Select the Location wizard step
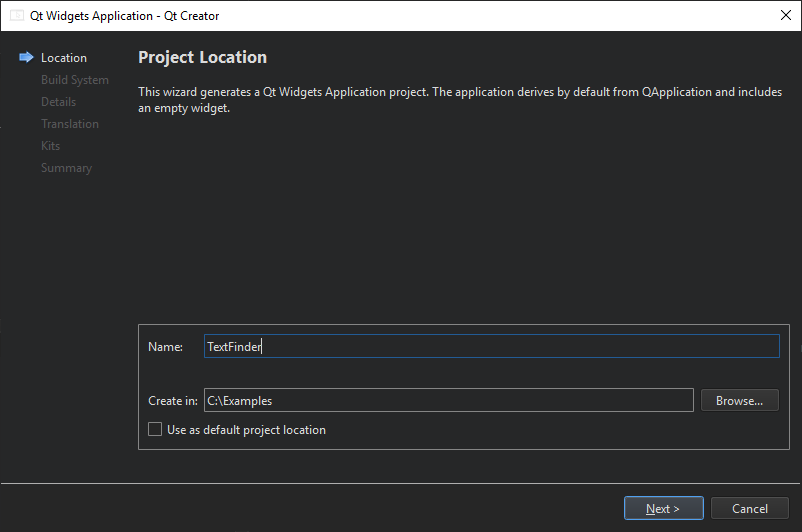The image size is (802, 532). point(64,58)
